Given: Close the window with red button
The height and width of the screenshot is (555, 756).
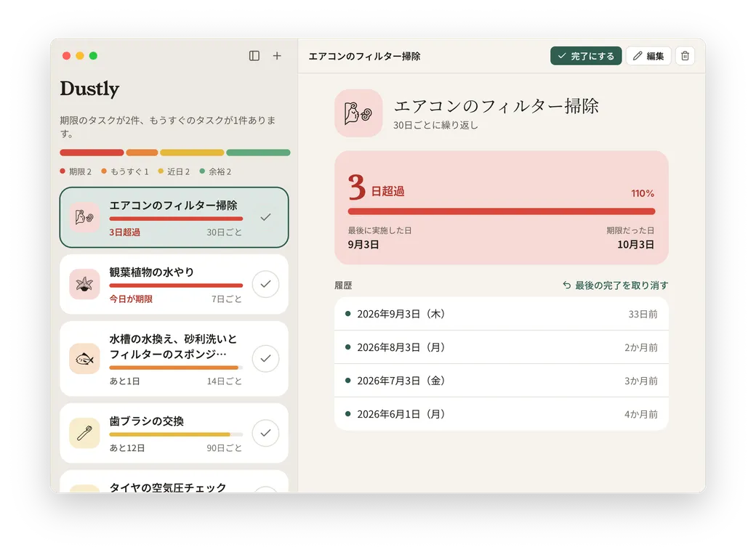Looking at the screenshot, I should point(67,56).
